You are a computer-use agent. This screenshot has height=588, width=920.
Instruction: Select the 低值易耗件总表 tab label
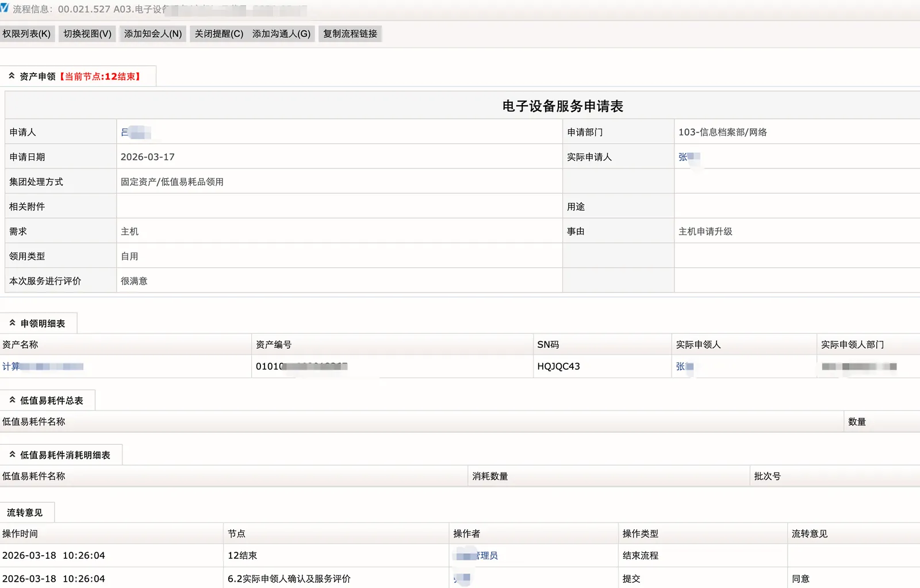point(52,401)
